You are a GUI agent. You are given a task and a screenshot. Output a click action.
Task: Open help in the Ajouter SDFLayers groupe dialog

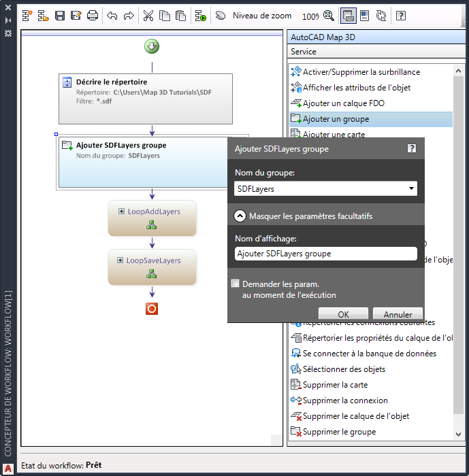click(x=412, y=148)
